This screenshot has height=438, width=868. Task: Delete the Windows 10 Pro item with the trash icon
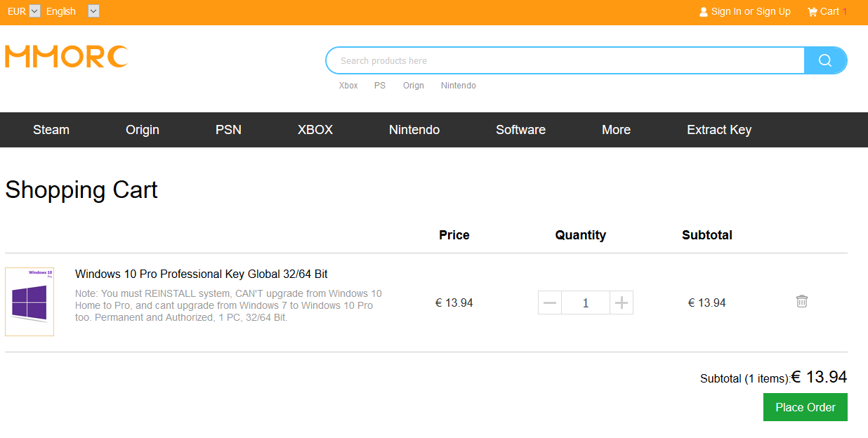(x=802, y=301)
